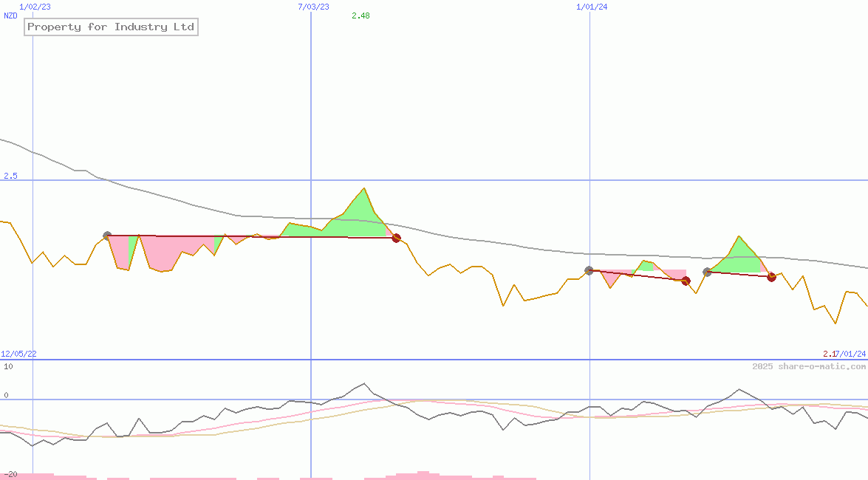Click the 2.17 low price label
The width and height of the screenshot is (868, 480).
[830, 354]
